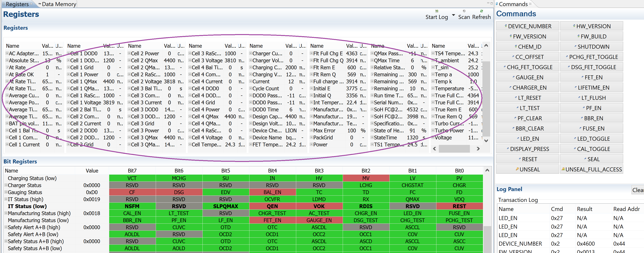Click the LED_TOGGLE command button
This screenshot has width=644, height=253.
(x=592, y=139)
